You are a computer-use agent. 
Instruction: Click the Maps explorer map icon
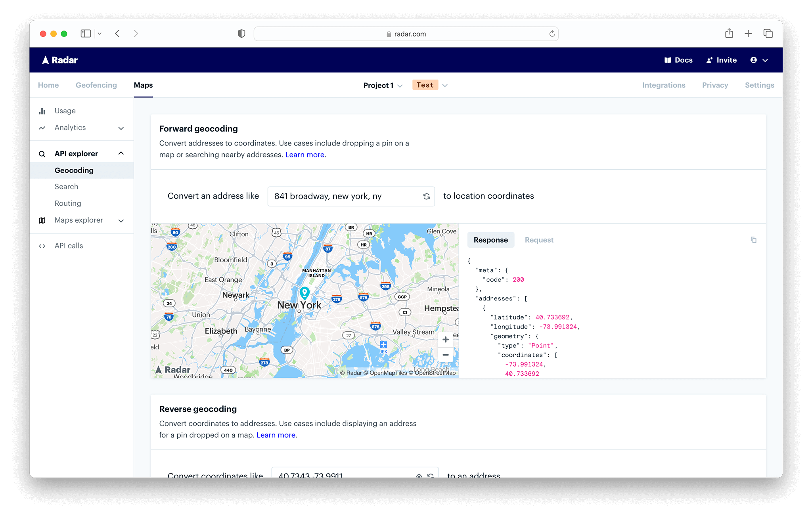[42, 220]
